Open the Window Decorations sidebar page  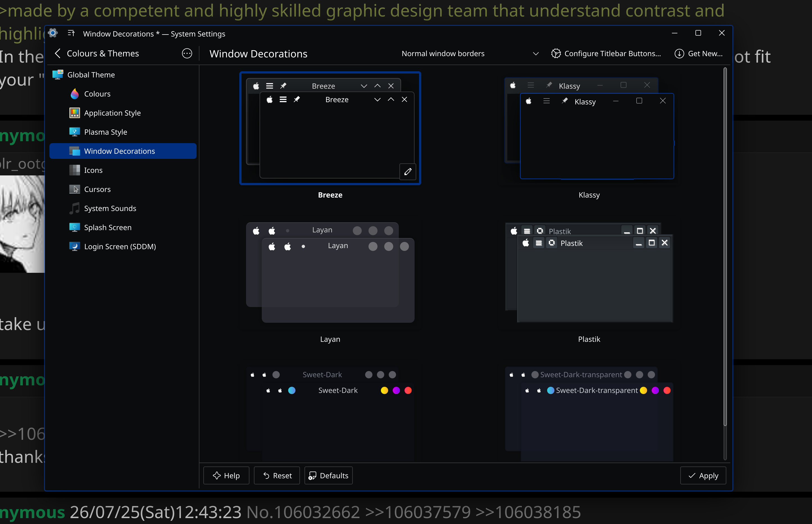pos(123,151)
